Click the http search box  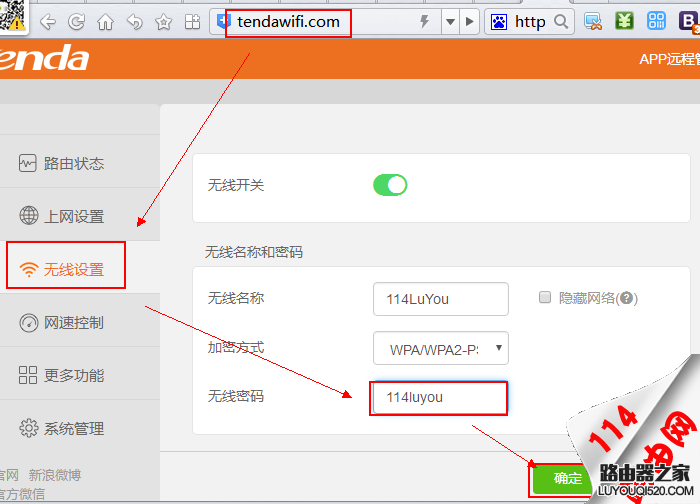point(529,21)
